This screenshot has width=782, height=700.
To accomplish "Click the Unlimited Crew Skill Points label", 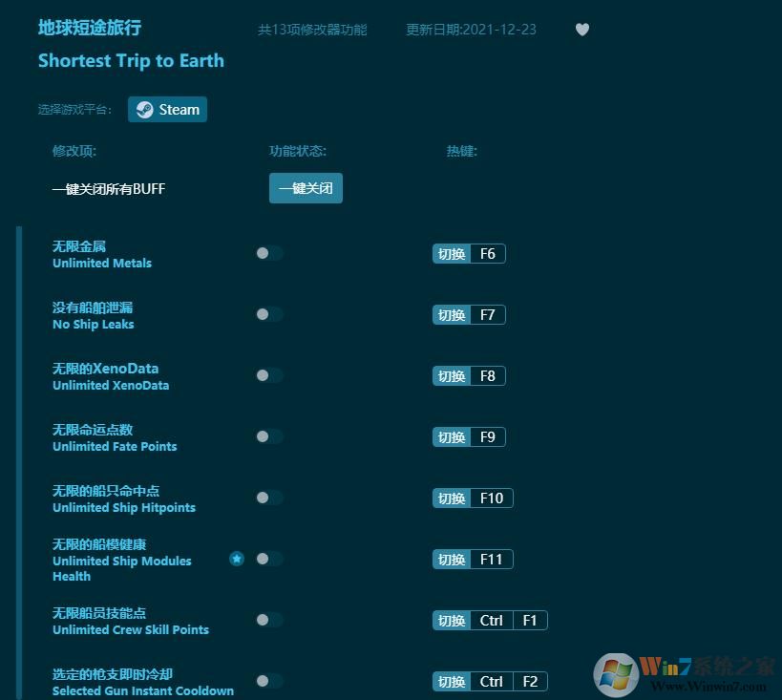I will (131, 630).
